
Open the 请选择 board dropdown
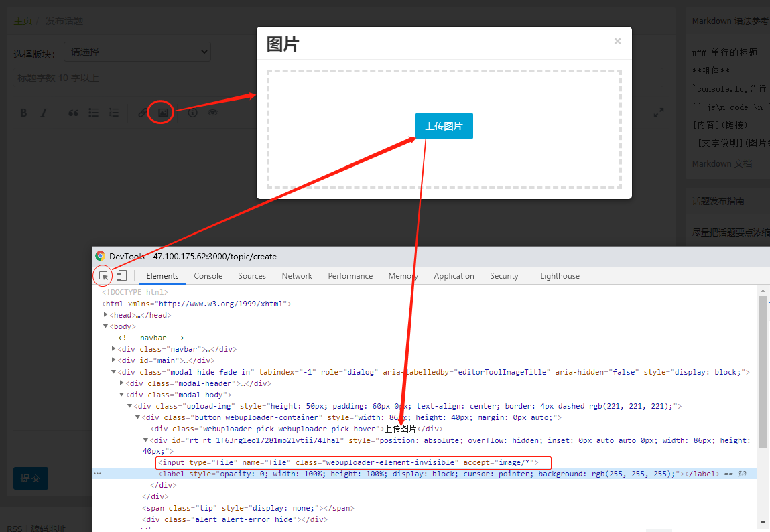click(137, 52)
